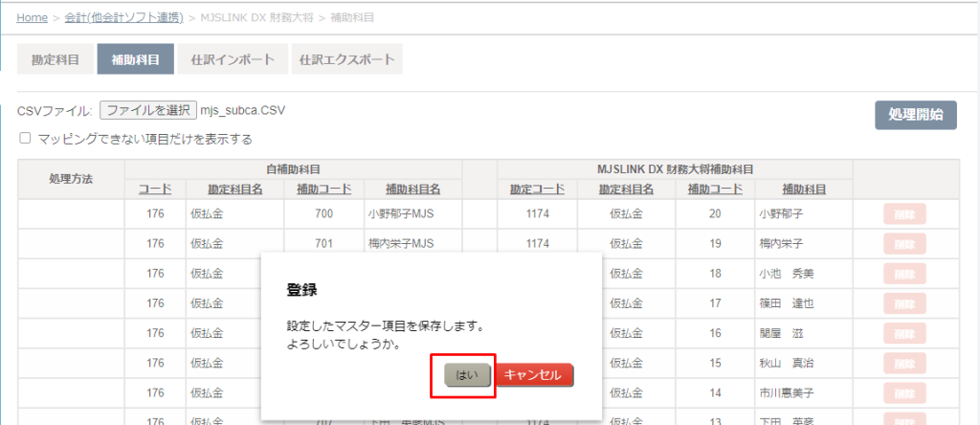Go to the 仕訳エクスポート tab
Screen dimensions: 980x425
tap(346, 59)
